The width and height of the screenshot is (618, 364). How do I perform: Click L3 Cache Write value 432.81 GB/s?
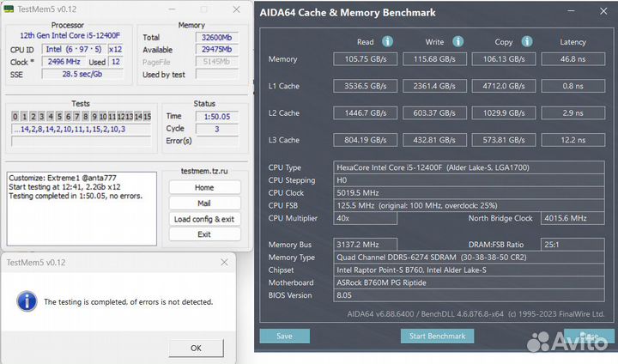(x=434, y=140)
